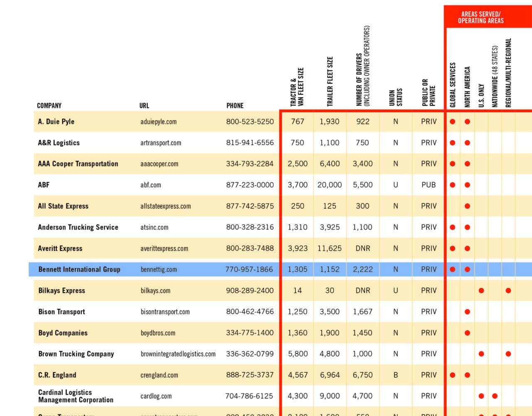Click phone number 770-957-1866
Viewport: 532px width, 416px height.
249,269
